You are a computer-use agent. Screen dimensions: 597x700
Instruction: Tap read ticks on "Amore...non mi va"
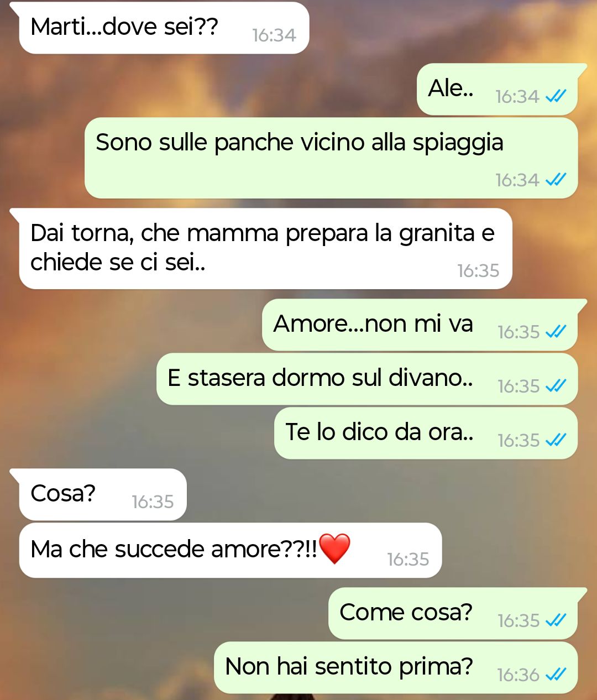pyautogui.click(x=556, y=332)
